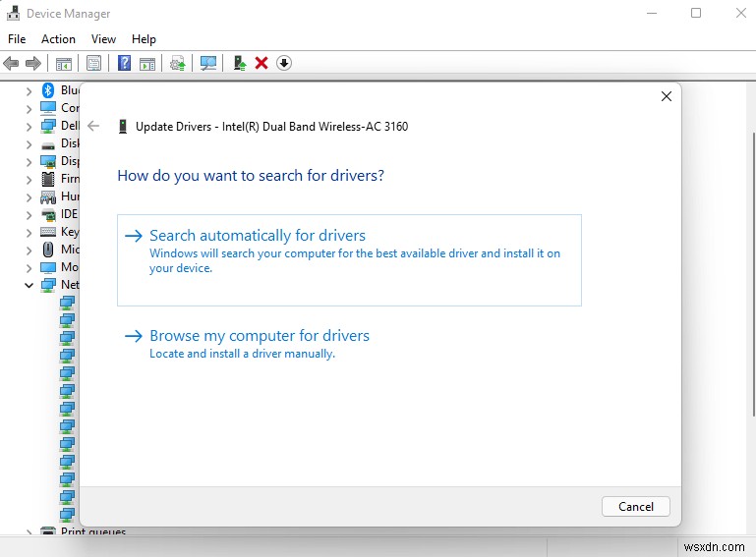Click the Back arrow in Device Manager toolbar
The height and width of the screenshot is (557, 756).
[x=11, y=63]
